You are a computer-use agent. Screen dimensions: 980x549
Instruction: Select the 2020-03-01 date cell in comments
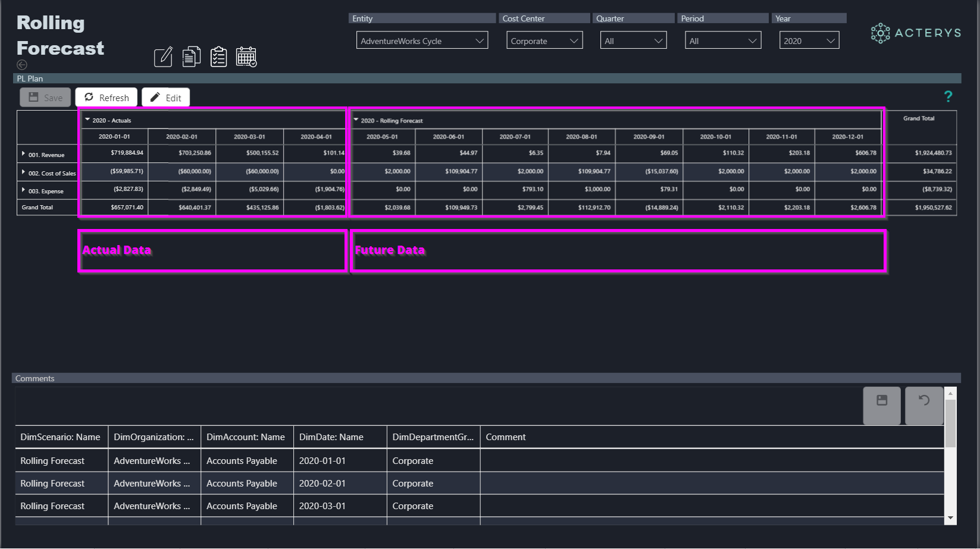(x=340, y=506)
